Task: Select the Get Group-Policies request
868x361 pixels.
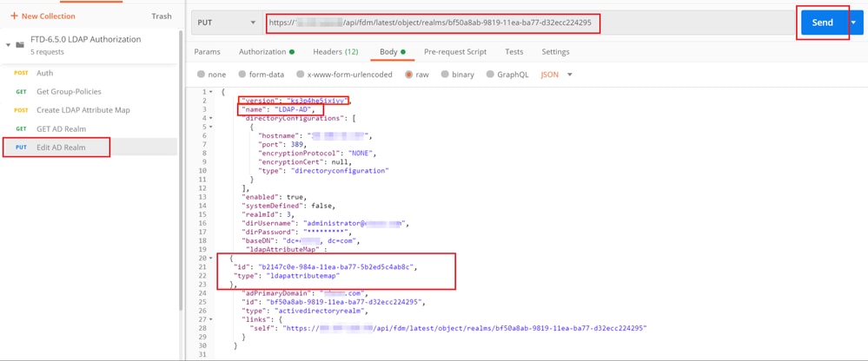Action: [69, 92]
